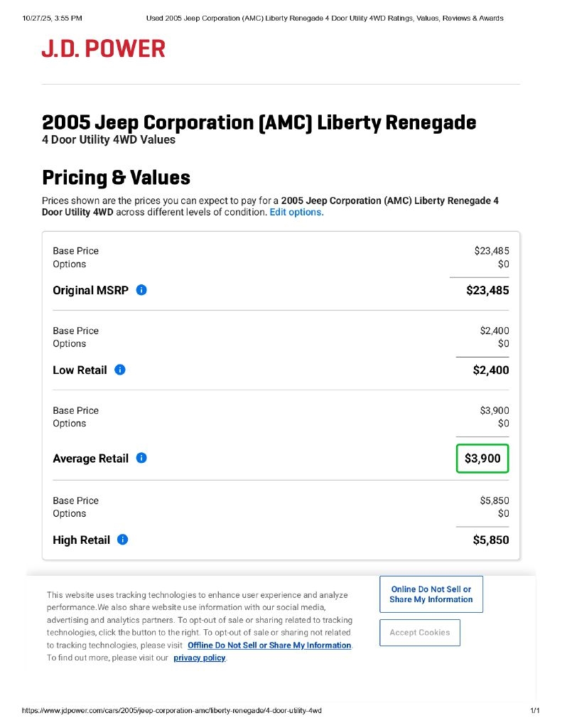
Task: Click info icon beside Original MSRP
Action: (x=141, y=290)
